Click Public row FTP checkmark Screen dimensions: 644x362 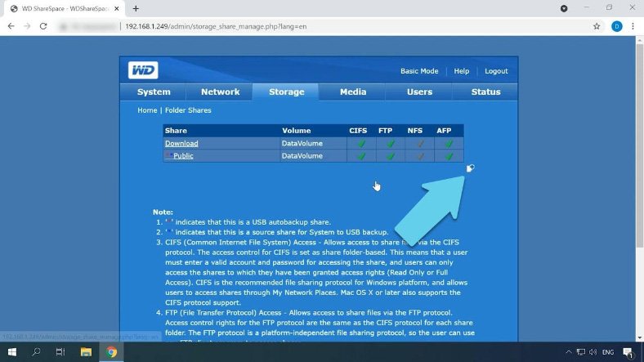pos(391,156)
